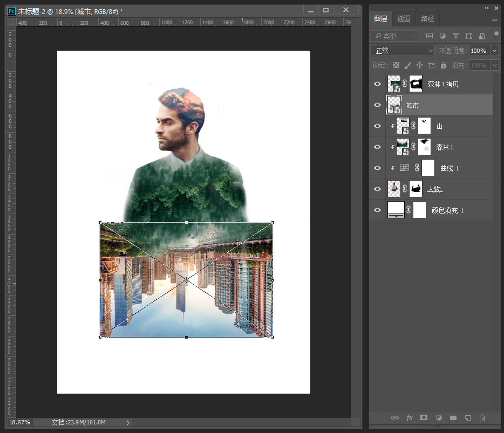This screenshot has height=433, width=504.
Task: Hide the 曲线 1 adjustment layer
Action: [x=377, y=168]
